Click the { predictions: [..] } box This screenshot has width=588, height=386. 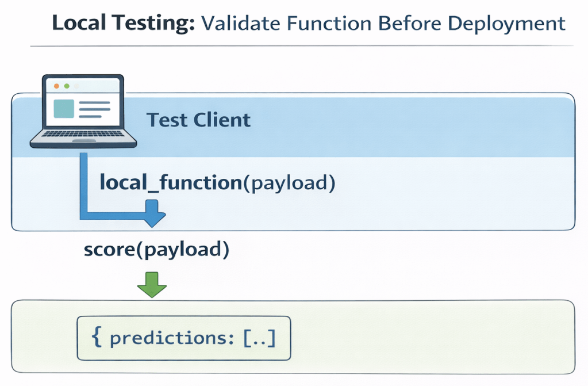184,338
